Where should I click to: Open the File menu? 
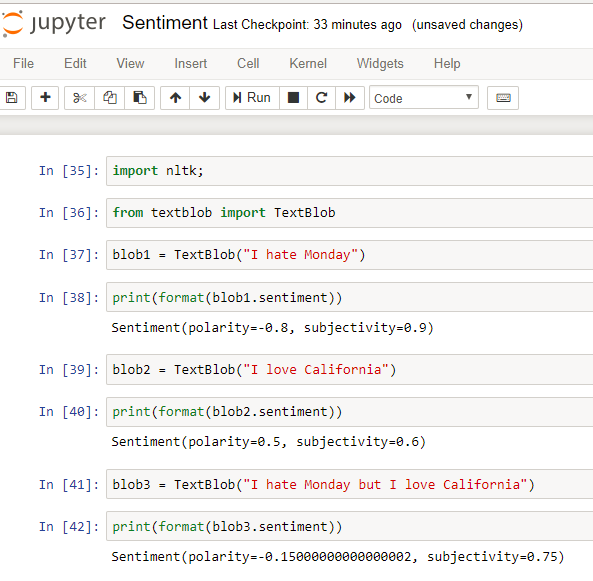[x=23, y=64]
